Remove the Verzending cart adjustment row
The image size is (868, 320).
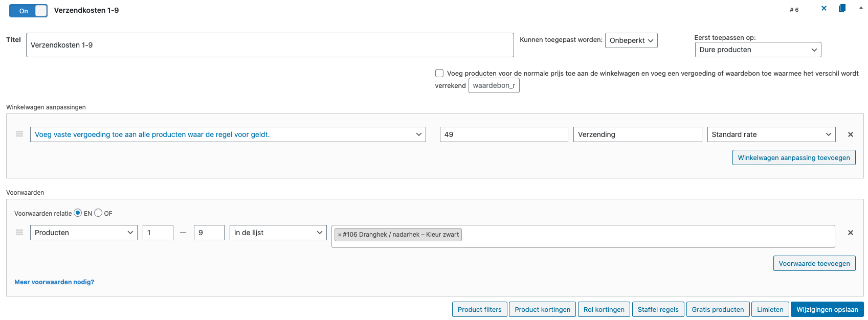(851, 134)
